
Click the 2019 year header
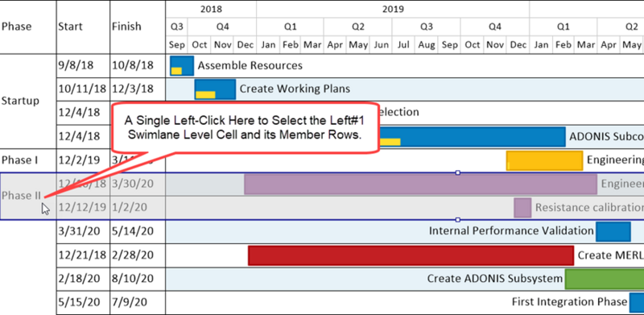click(393, 9)
